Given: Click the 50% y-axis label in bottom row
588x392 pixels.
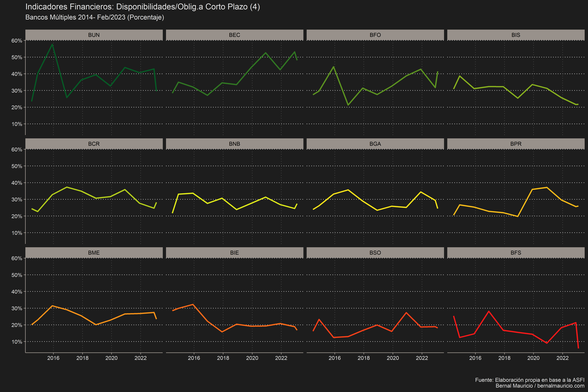Looking at the screenshot, I should [x=17, y=275].
